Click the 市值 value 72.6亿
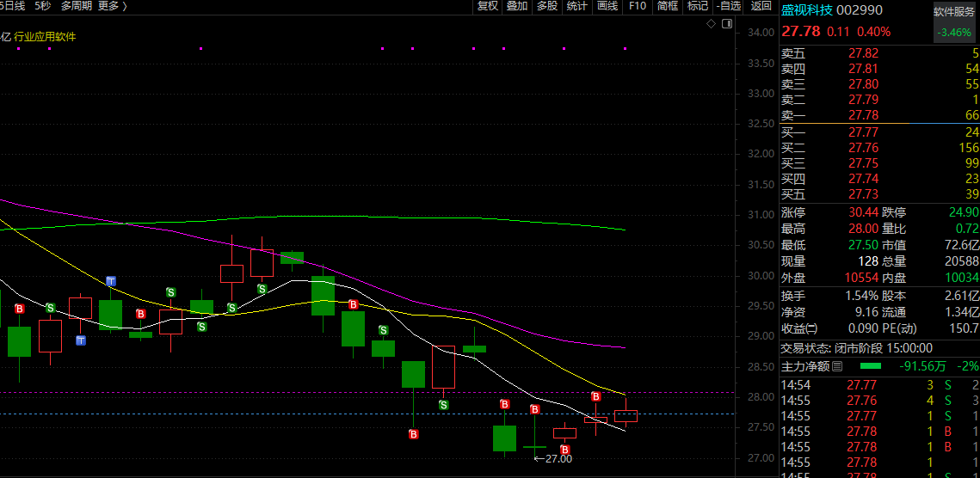 [x=963, y=246]
